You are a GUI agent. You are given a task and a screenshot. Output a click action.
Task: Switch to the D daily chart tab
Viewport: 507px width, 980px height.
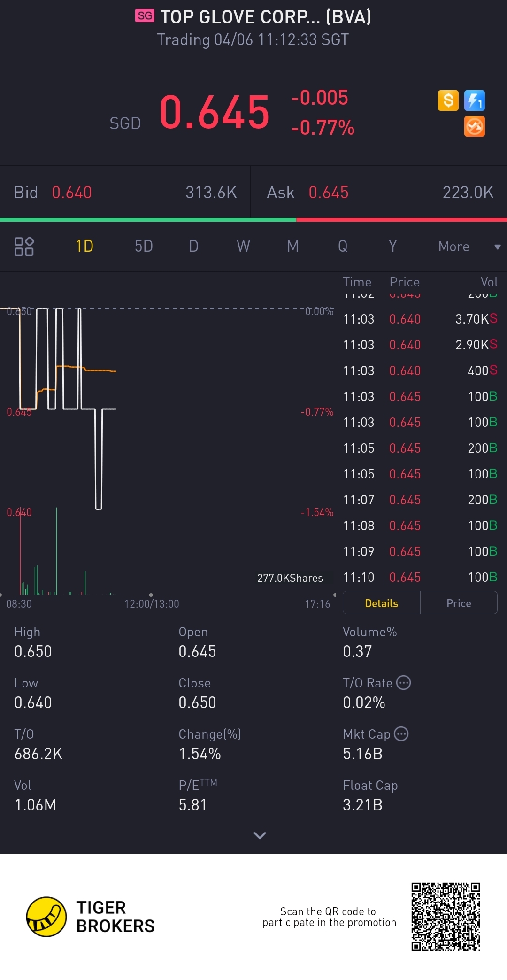click(x=193, y=246)
